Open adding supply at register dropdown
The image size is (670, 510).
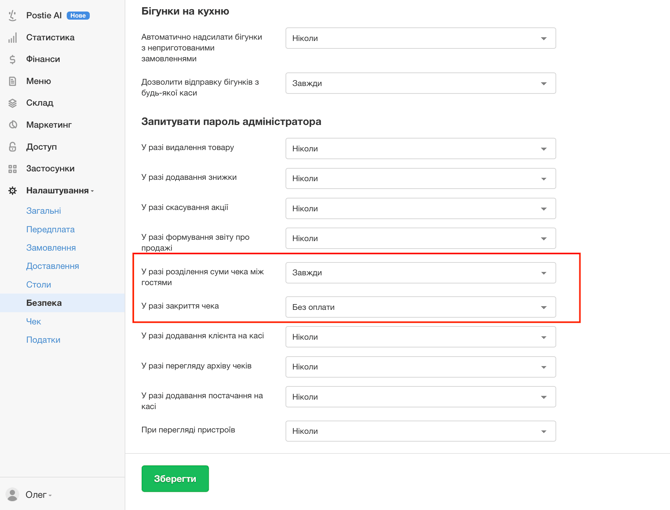420,397
